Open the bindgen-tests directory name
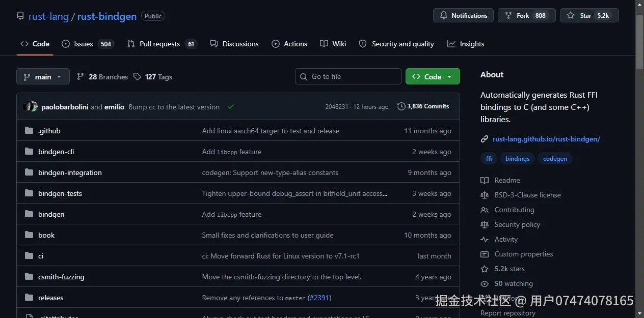Image resolution: width=644 pixels, height=318 pixels. point(60,193)
